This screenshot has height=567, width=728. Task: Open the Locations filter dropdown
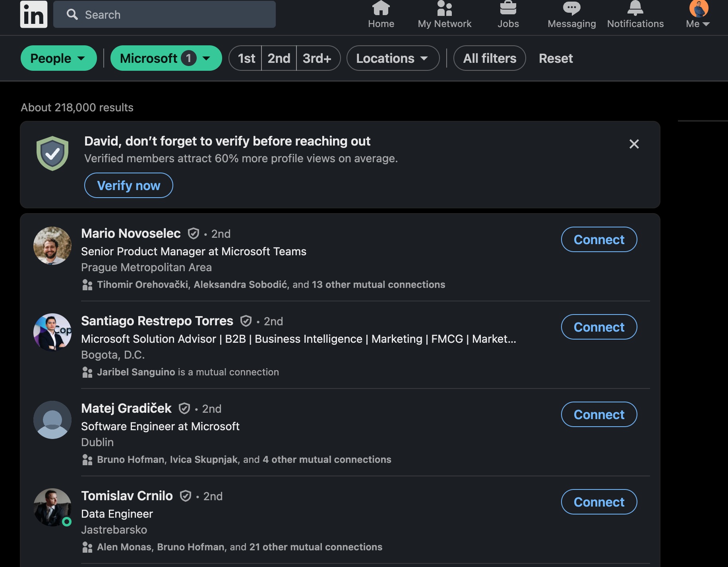click(x=393, y=58)
